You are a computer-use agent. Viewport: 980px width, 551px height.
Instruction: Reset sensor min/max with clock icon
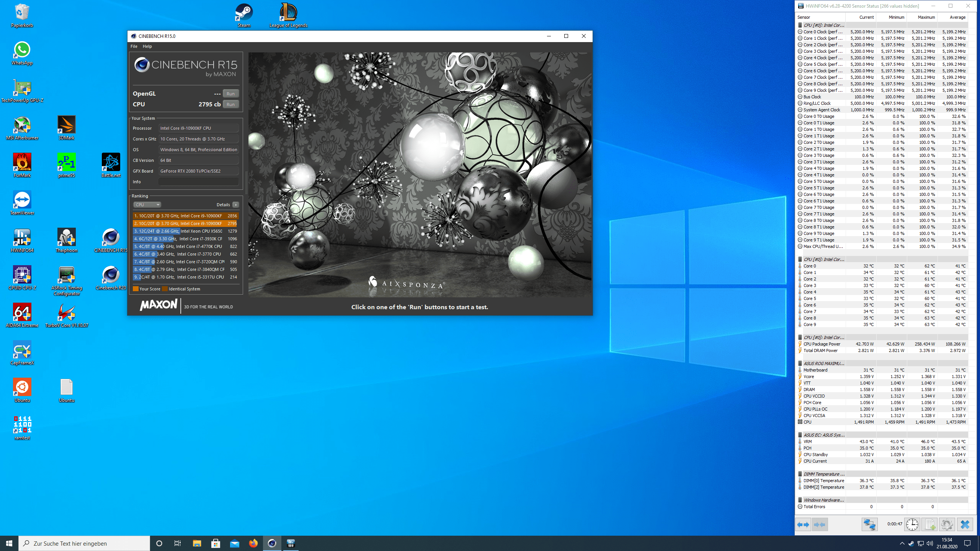point(912,525)
